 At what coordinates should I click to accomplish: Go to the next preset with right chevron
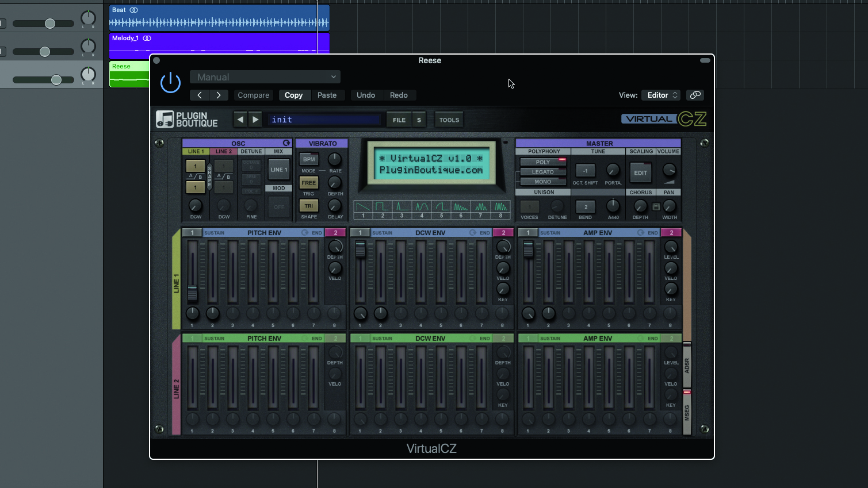tap(219, 95)
